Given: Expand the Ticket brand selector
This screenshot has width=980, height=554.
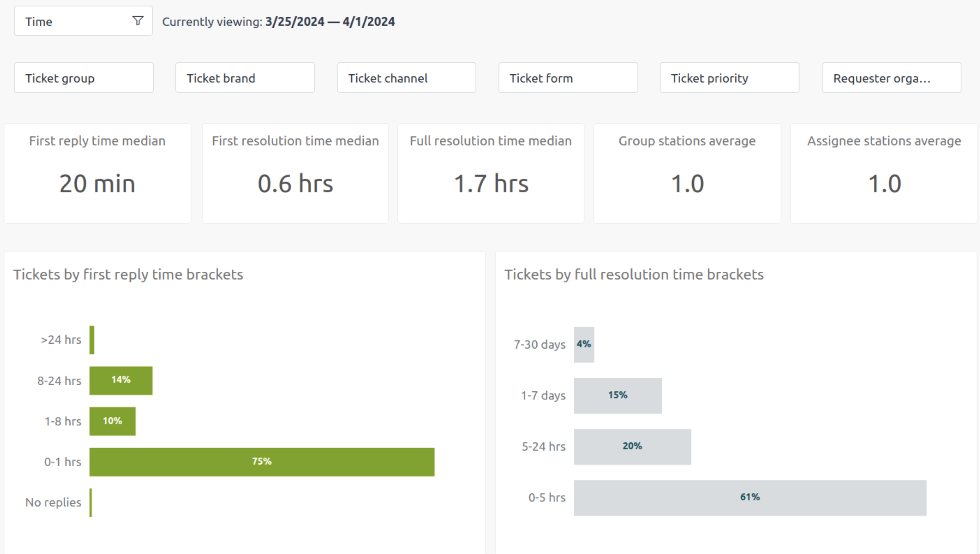Looking at the screenshot, I should 244,78.
